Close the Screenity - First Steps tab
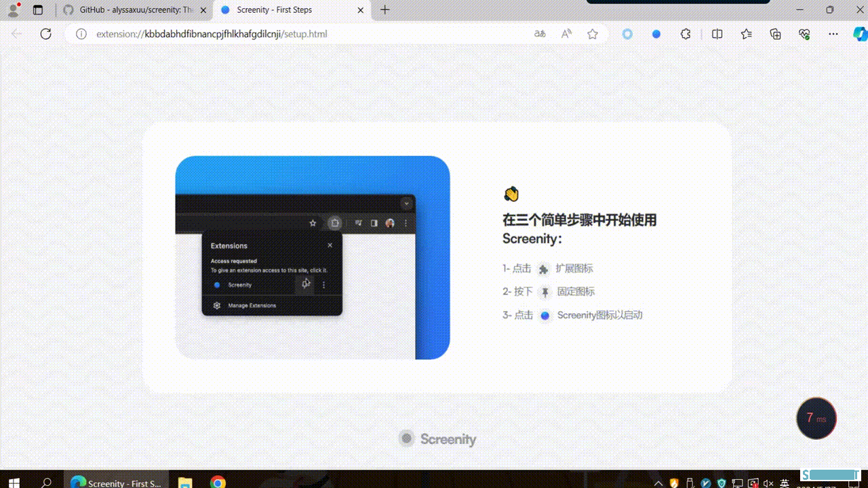Image resolution: width=868 pixels, height=488 pixels. (361, 10)
